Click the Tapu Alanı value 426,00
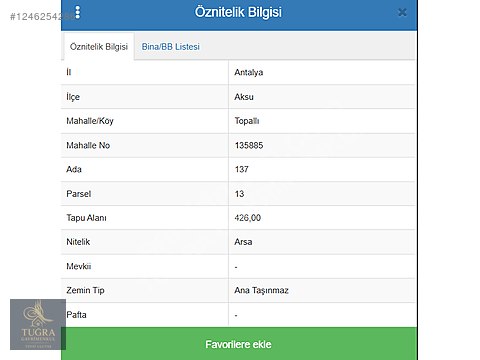 [x=248, y=218]
